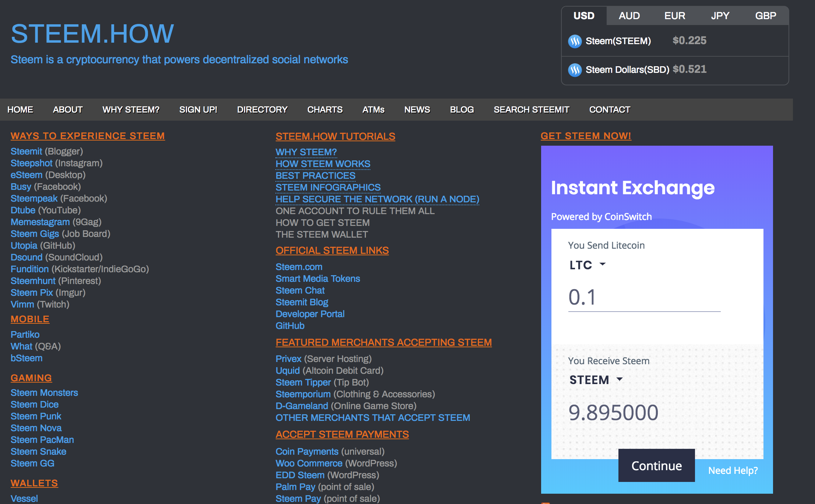The image size is (815, 504).
Task: Open Steem Monsters game link
Action: point(45,393)
